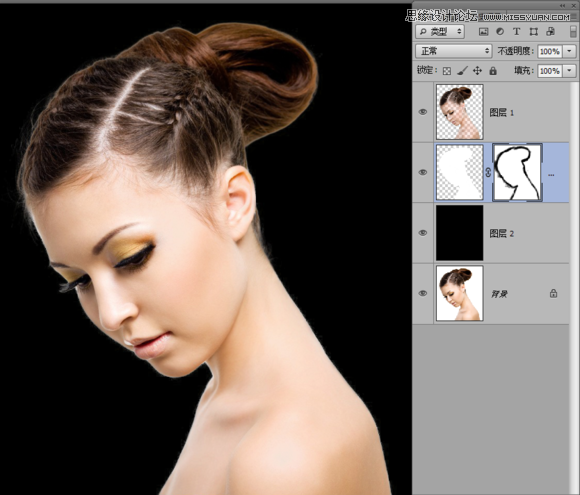Filter layers by shape layer icon
The image size is (580, 495).
coord(533,32)
